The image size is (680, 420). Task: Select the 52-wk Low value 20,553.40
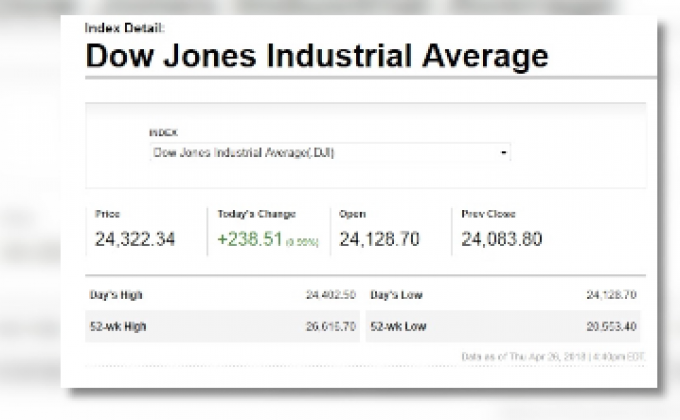[x=611, y=326]
